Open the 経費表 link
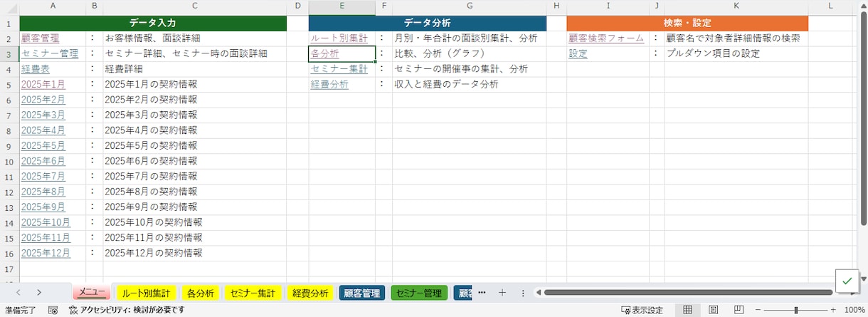 (36, 69)
